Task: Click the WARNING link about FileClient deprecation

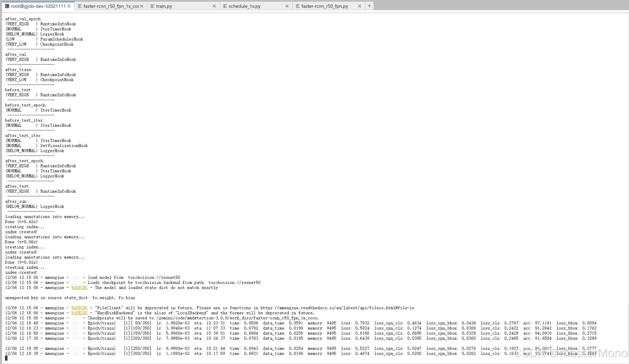Action: [x=79, y=308]
